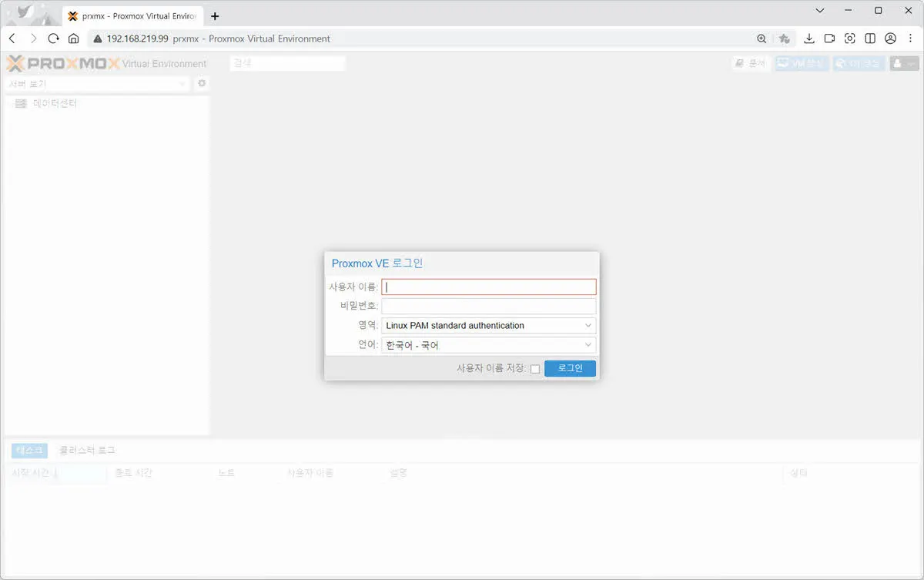Click the not-secure warning triangle in address bar
Screen dimensions: 924x580
tap(98, 39)
